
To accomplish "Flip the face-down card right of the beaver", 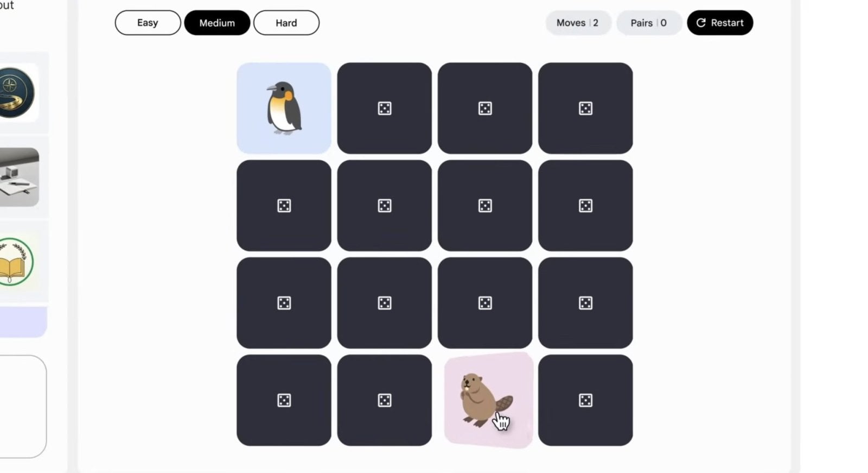I will (x=585, y=400).
